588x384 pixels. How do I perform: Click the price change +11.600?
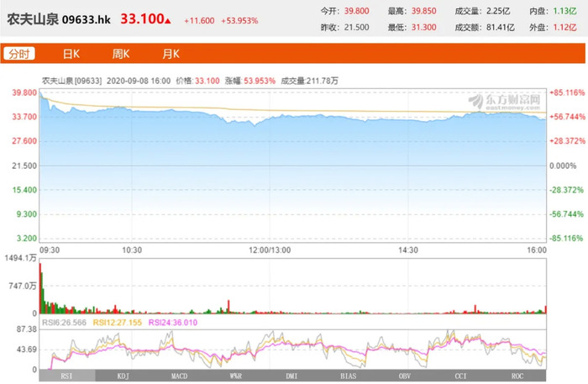point(199,21)
